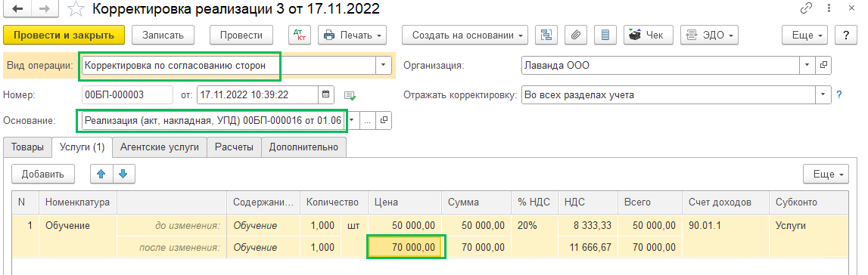
Task: Click the Номер field 00БП-000003
Action: coord(127,95)
